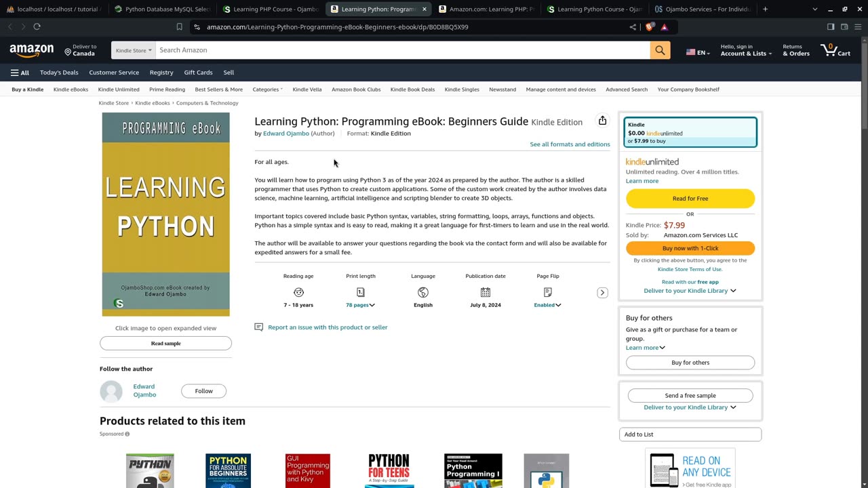Click the Python for Absolute Beginners thumbnail

click(228, 470)
